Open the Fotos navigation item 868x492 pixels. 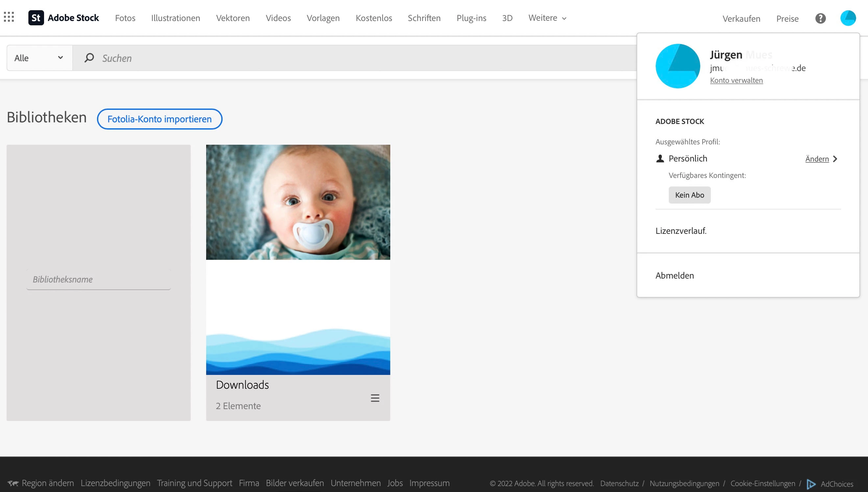click(125, 18)
